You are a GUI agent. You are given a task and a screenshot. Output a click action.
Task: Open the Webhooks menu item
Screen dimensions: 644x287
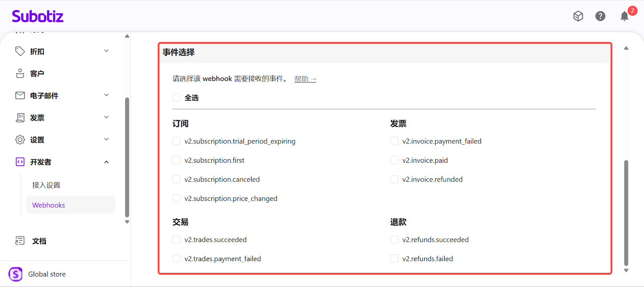click(49, 205)
